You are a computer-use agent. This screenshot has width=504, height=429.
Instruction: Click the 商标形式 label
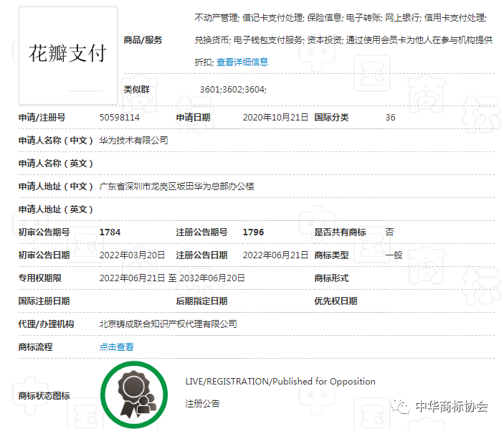coord(331,278)
